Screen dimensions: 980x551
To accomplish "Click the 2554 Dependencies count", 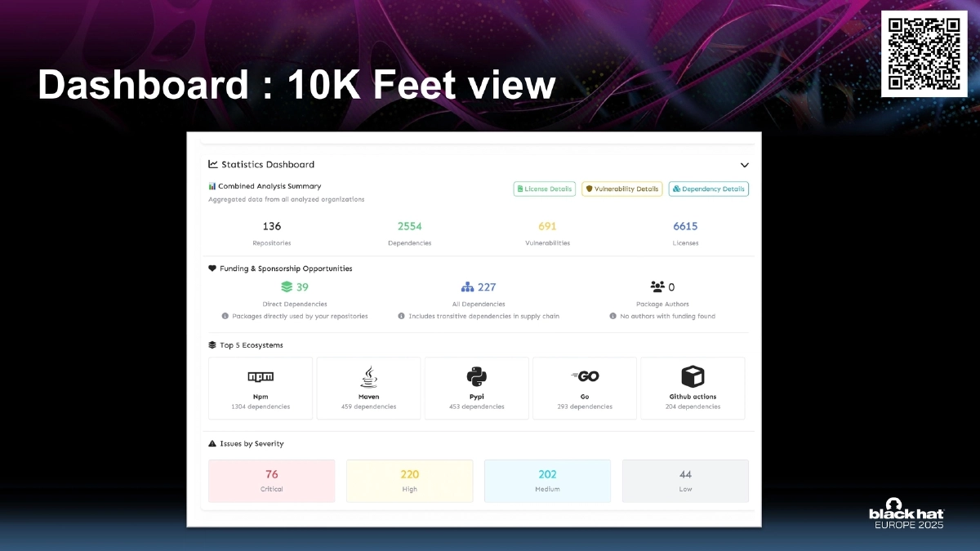I will coord(410,226).
